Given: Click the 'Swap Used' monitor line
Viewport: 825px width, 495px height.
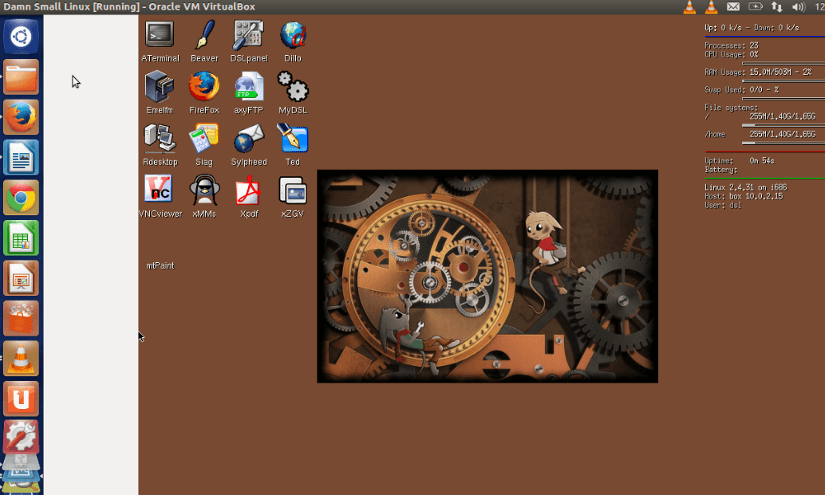Looking at the screenshot, I should [x=742, y=90].
